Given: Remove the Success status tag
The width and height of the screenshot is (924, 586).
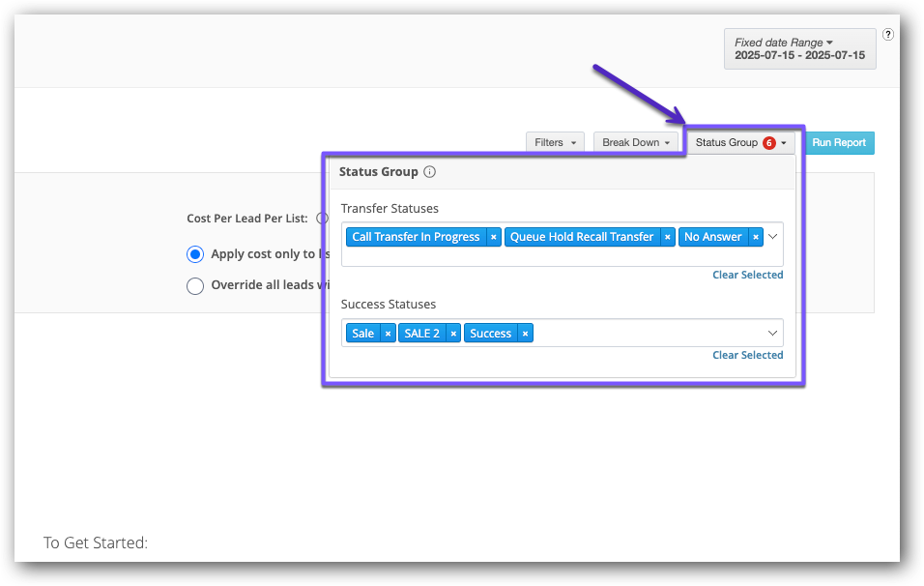Looking at the screenshot, I should (525, 334).
